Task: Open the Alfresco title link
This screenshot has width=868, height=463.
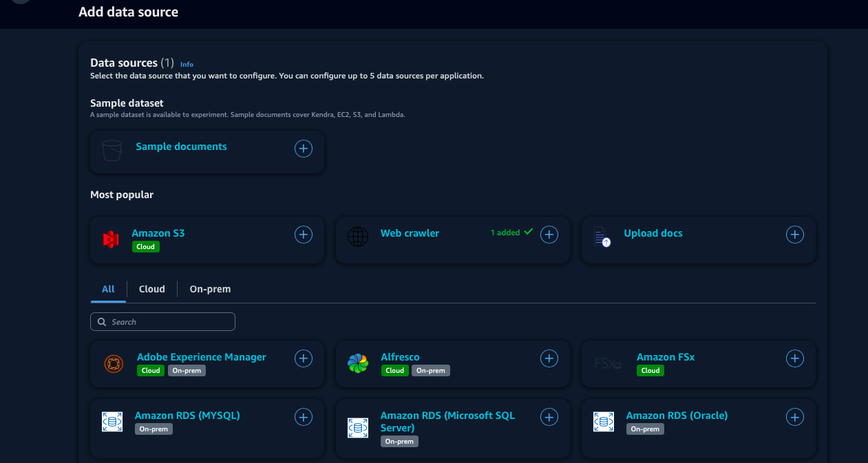Action: point(400,357)
